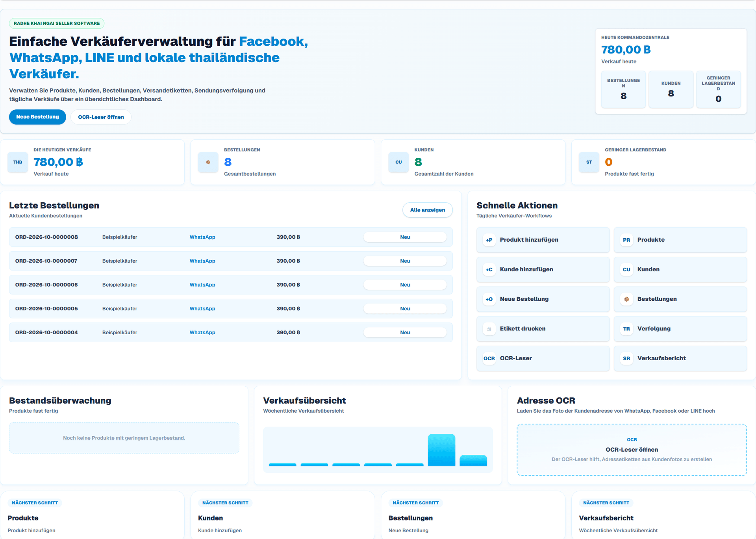
Task: Open the SR Verkaufsbericht icon tile
Action: point(626,358)
